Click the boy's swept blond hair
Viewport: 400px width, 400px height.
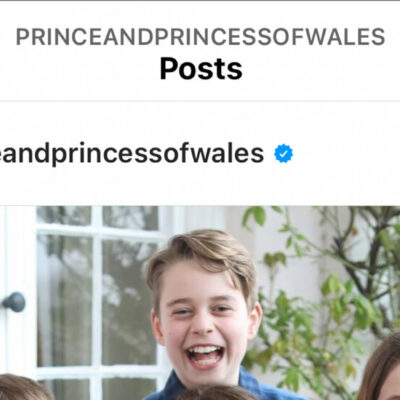(200, 253)
